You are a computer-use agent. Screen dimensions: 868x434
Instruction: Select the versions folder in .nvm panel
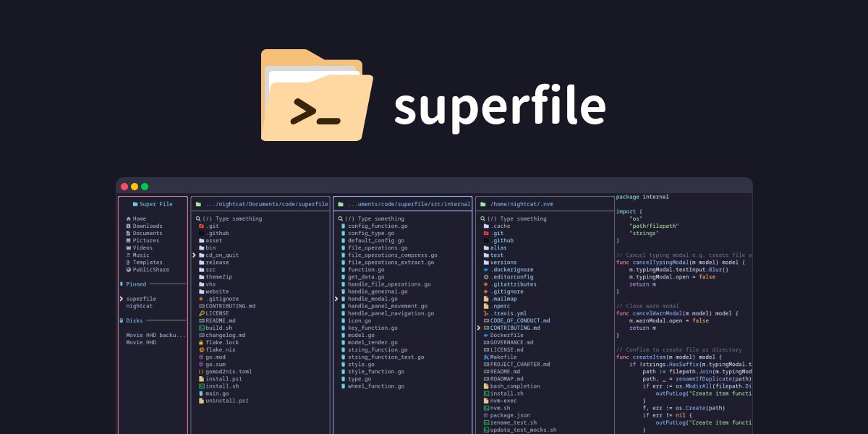tap(501, 262)
